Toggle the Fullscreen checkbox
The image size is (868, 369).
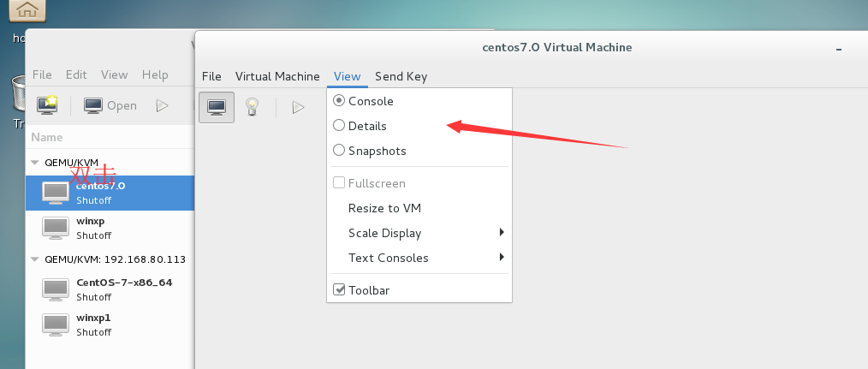click(339, 183)
